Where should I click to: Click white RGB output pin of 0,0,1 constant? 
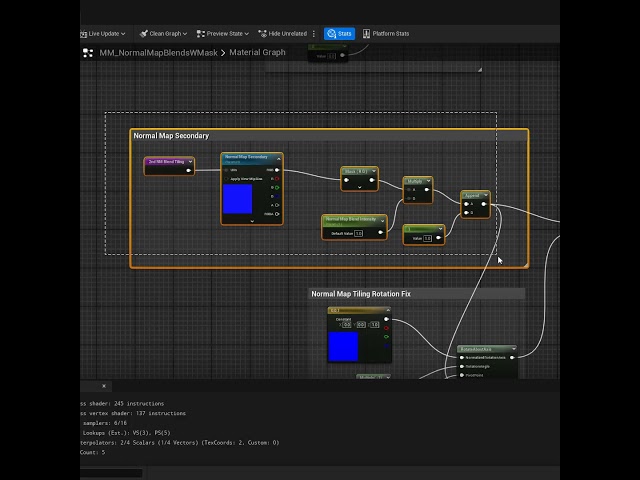[x=386, y=319]
